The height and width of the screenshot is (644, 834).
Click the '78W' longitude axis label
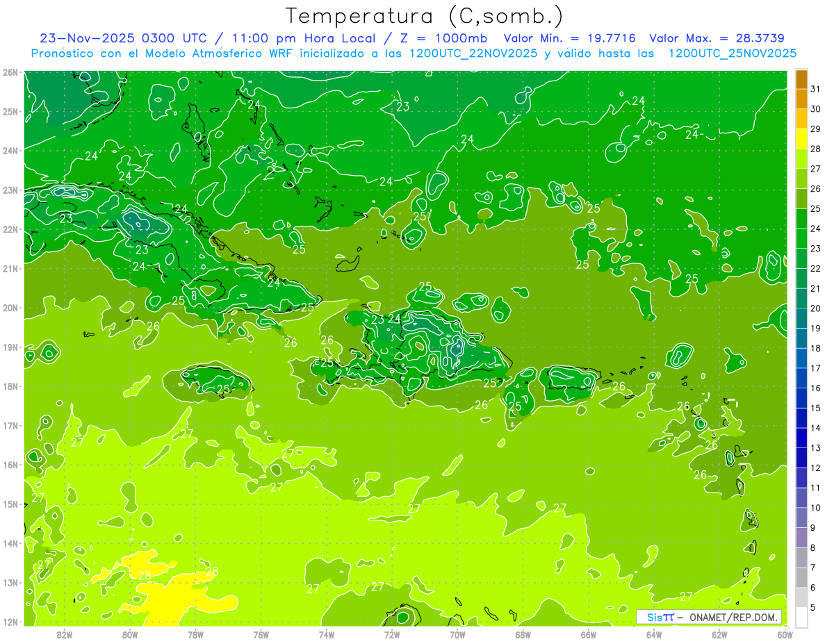pyautogui.click(x=195, y=634)
